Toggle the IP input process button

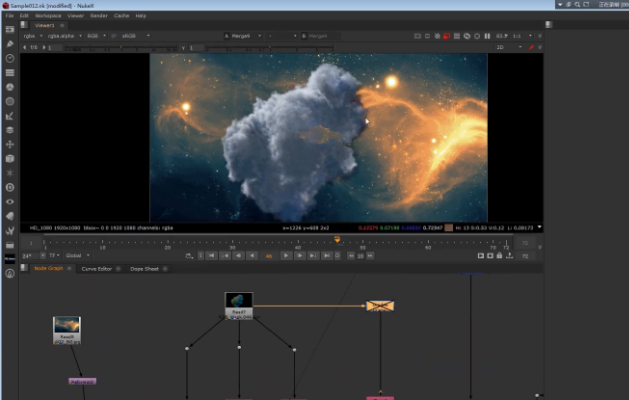click(x=114, y=36)
